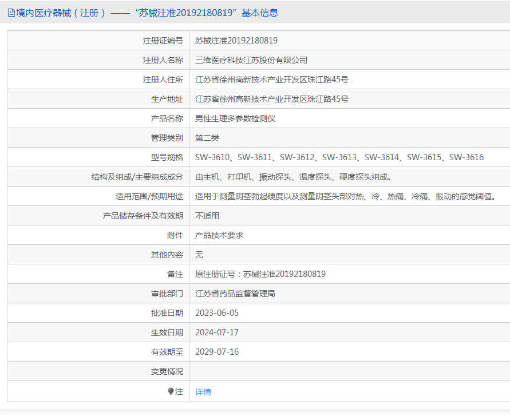510x420 pixels.
Task: Select the 无 value
Action: (x=199, y=255)
